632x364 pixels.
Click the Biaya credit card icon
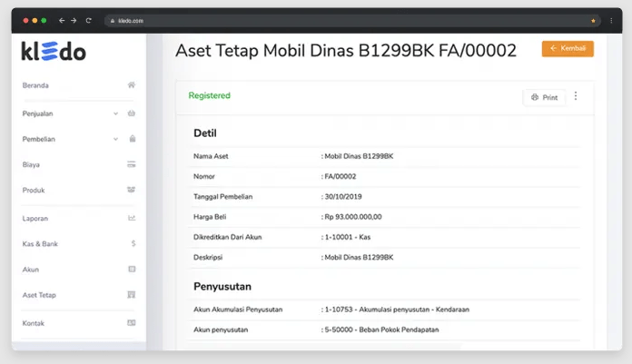coord(132,164)
